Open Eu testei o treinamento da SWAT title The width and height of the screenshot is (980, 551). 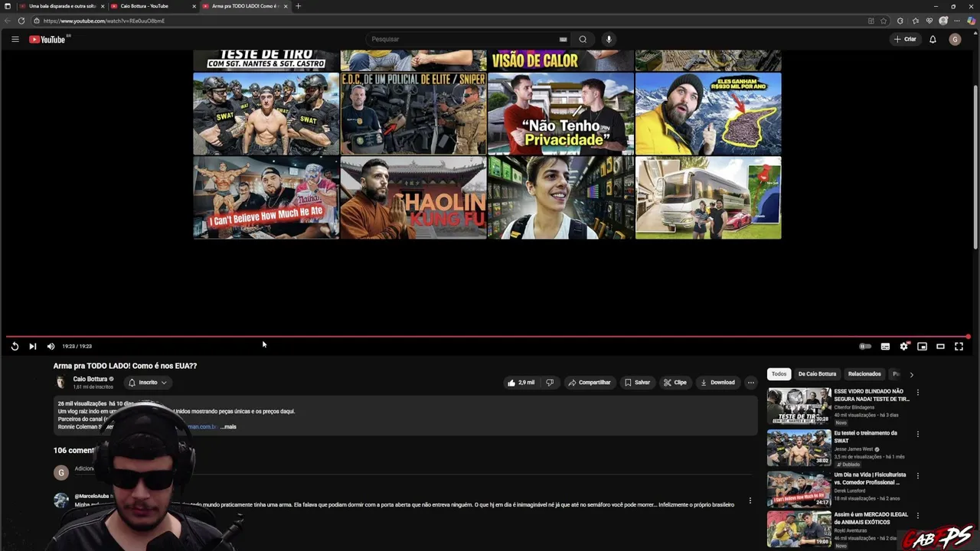[865, 437]
